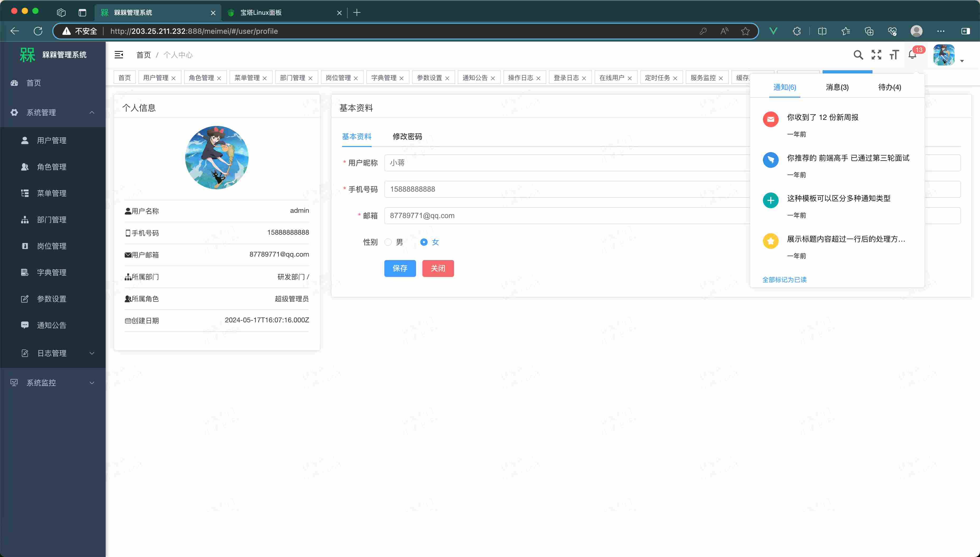Open the font size setting icon

point(894,55)
